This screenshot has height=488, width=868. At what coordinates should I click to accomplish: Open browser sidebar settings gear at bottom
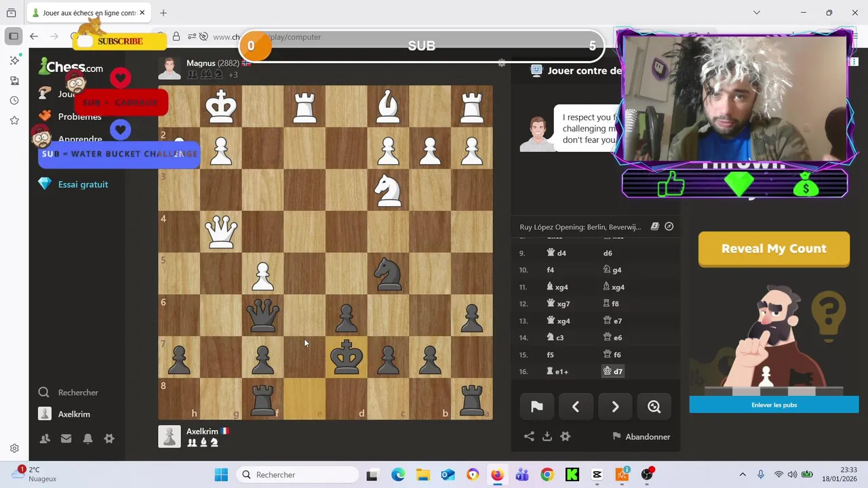tap(14, 448)
